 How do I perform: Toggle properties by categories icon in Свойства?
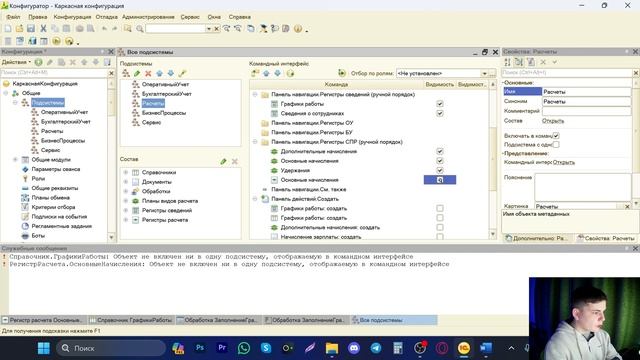pyautogui.click(x=519, y=62)
